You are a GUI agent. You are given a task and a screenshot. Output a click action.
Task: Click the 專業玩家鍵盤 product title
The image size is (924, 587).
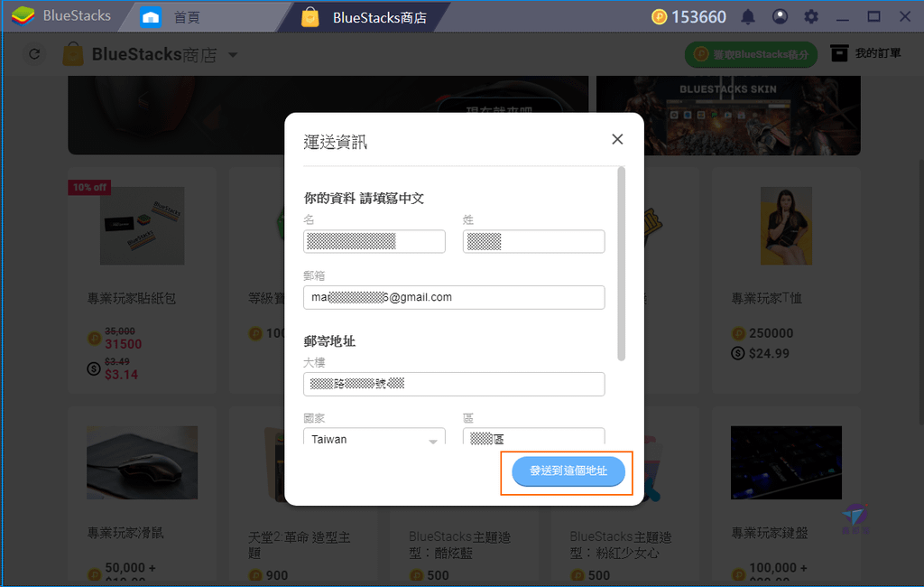770,534
